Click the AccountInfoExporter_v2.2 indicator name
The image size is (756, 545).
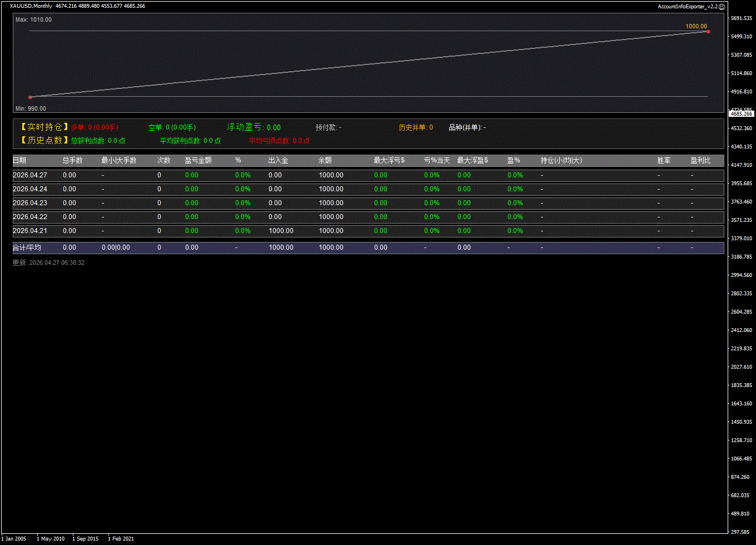(x=687, y=7)
